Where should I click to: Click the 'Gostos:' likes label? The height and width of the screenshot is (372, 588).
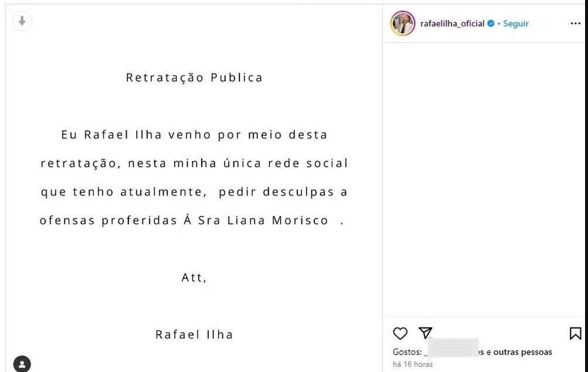[x=407, y=352]
